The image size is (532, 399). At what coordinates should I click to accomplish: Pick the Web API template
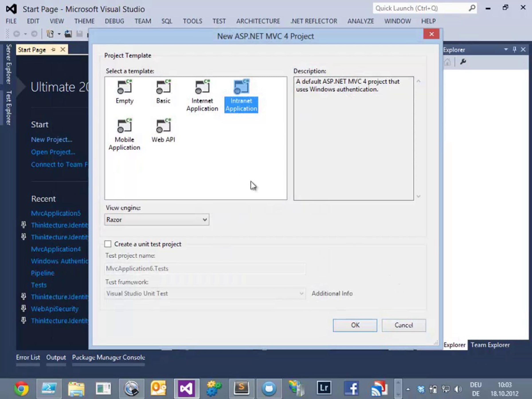point(163,131)
